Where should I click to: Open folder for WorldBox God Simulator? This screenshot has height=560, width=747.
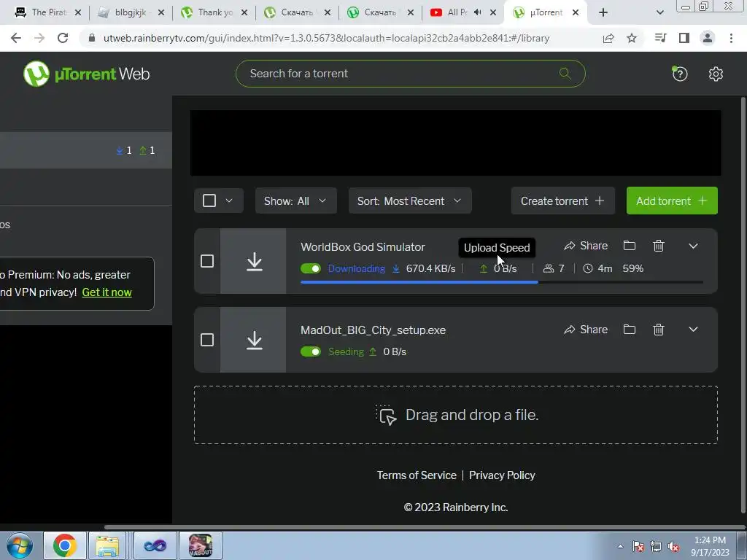click(x=630, y=246)
